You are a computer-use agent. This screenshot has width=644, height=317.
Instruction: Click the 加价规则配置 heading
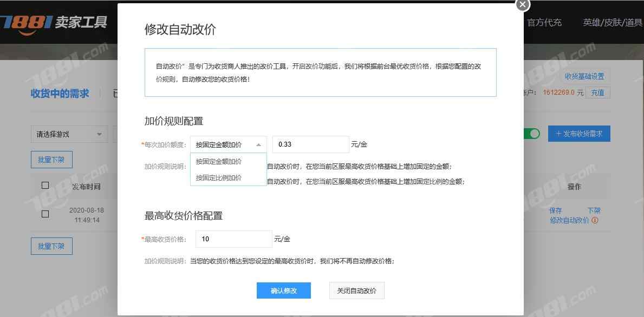pos(174,121)
